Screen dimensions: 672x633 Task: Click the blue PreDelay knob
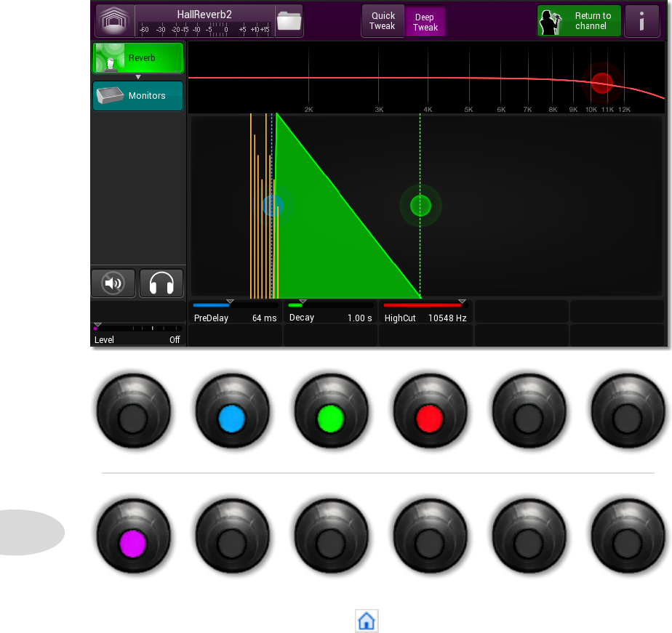(x=232, y=411)
